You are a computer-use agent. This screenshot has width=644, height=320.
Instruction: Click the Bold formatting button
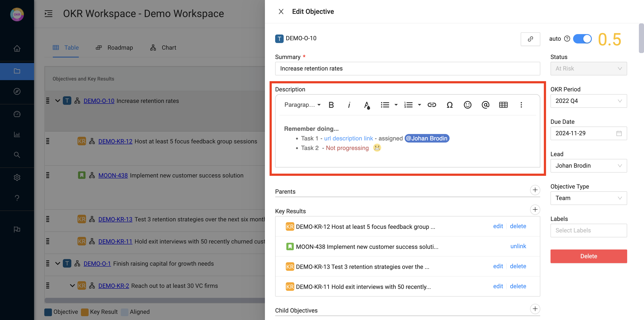[331, 105]
